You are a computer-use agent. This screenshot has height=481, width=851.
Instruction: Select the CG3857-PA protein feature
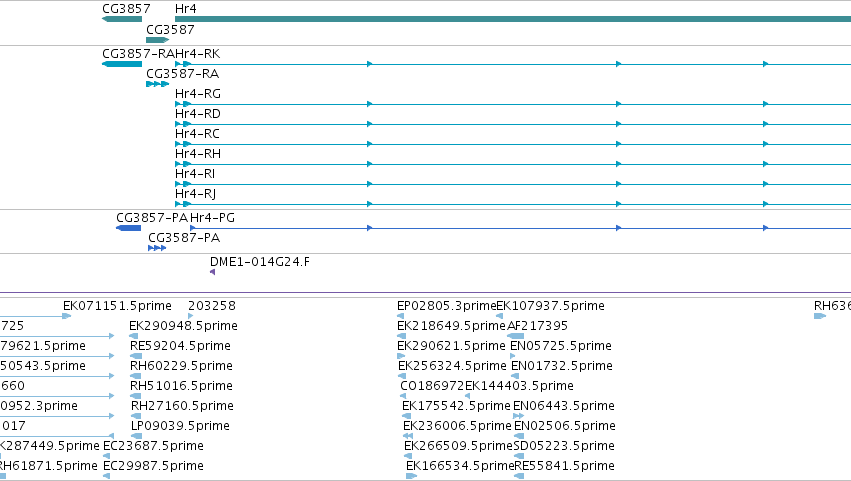(129, 228)
